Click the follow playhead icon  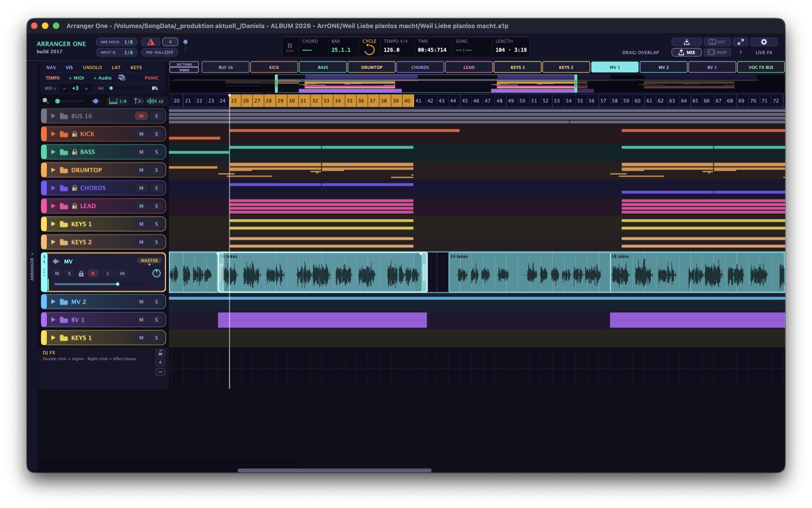pos(138,101)
